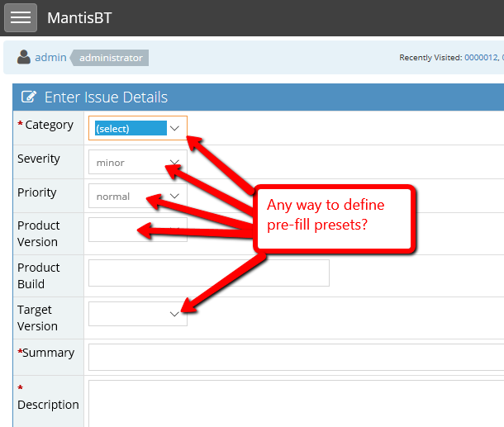Click the Category dropdown chevron arrow
This screenshot has width=504, height=427.
pyautogui.click(x=174, y=129)
